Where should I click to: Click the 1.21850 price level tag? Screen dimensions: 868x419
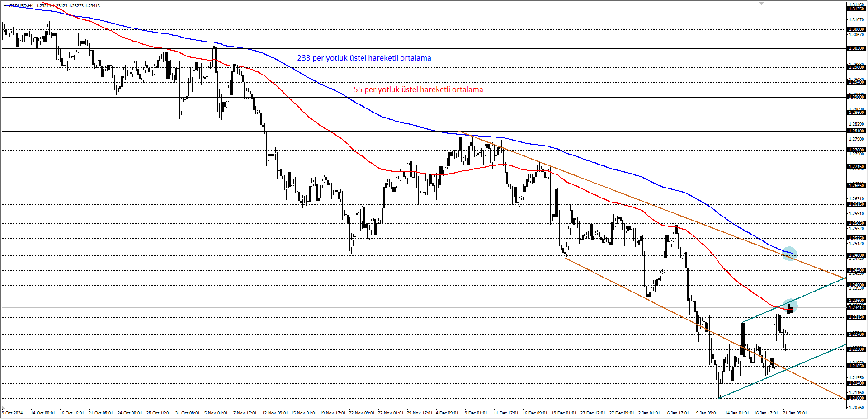tap(856, 366)
